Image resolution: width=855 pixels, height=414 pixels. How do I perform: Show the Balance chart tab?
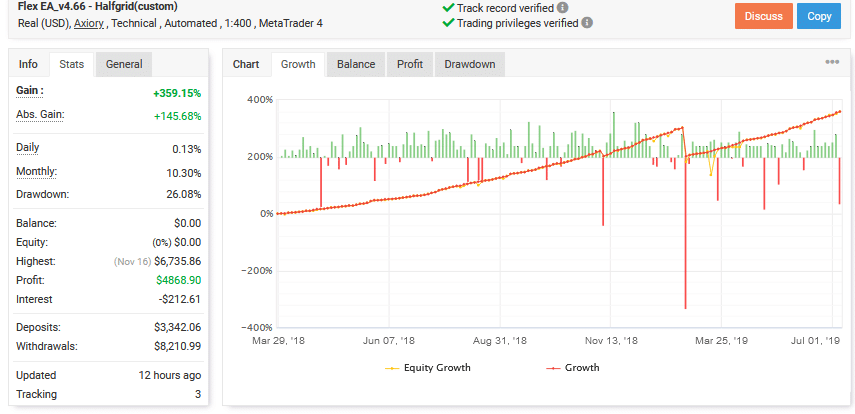pos(356,64)
